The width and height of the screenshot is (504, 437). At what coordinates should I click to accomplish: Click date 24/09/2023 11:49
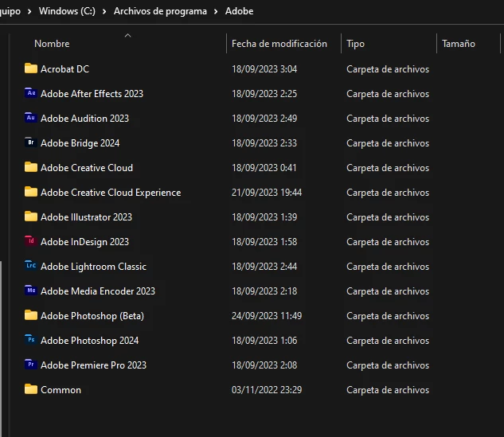(x=267, y=316)
